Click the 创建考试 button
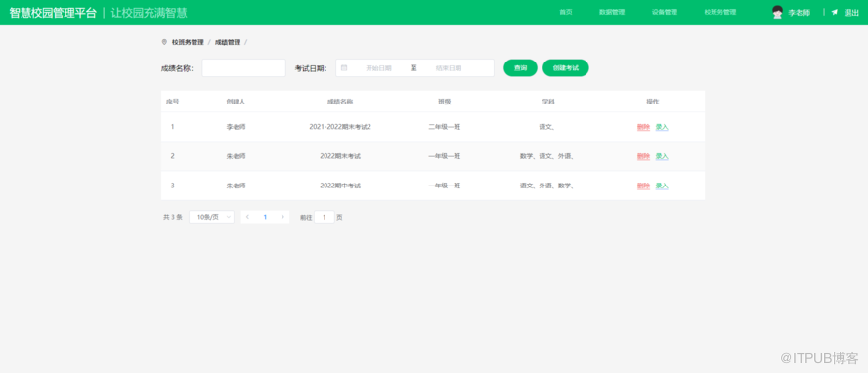 (x=566, y=68)
